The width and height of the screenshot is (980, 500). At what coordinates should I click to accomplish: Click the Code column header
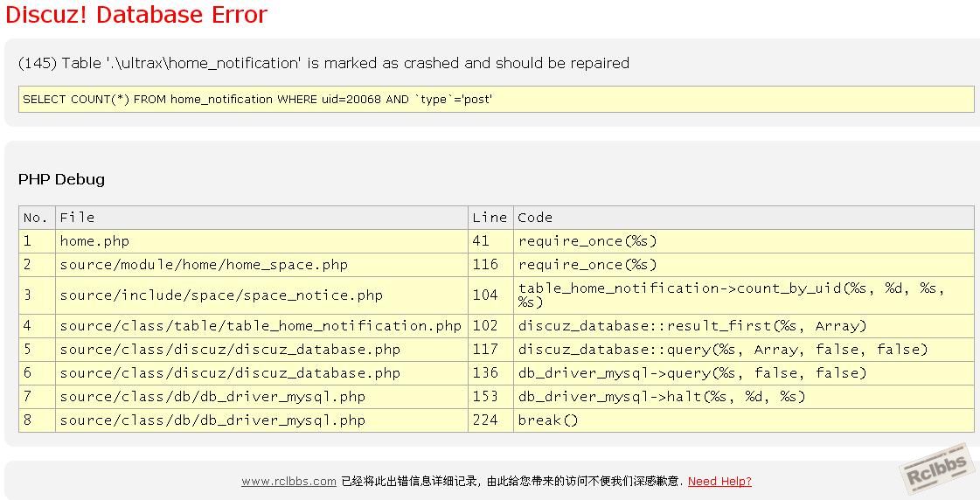pyautogui.click(x=744, y=218)
